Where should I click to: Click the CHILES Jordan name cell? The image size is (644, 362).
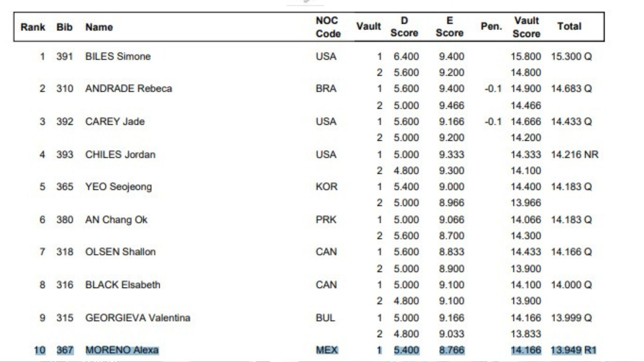120,155
